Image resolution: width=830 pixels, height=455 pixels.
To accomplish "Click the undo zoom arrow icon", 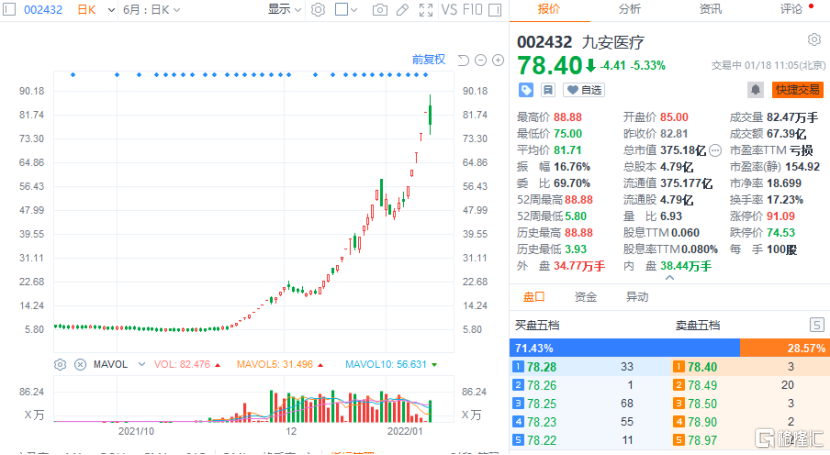I will click(463, 60).
